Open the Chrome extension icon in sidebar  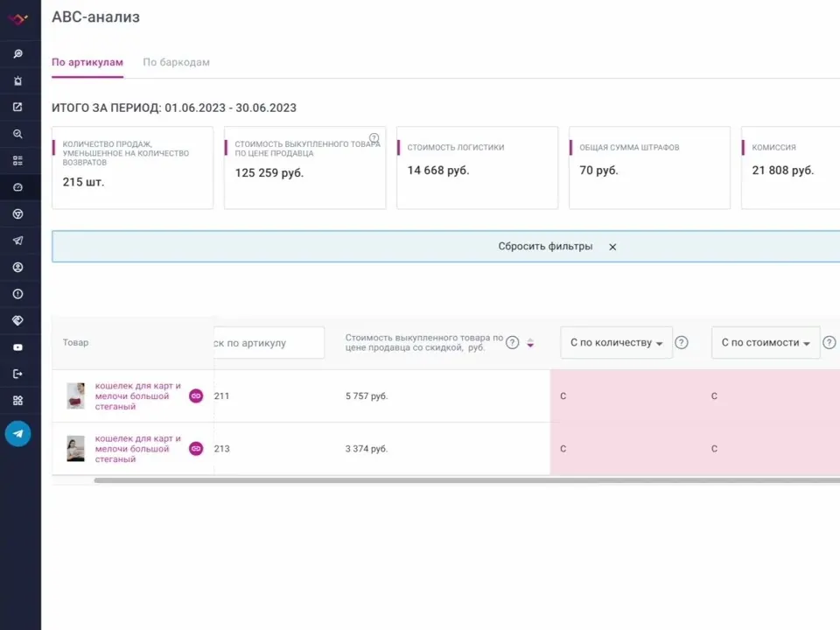pos(17,214)
